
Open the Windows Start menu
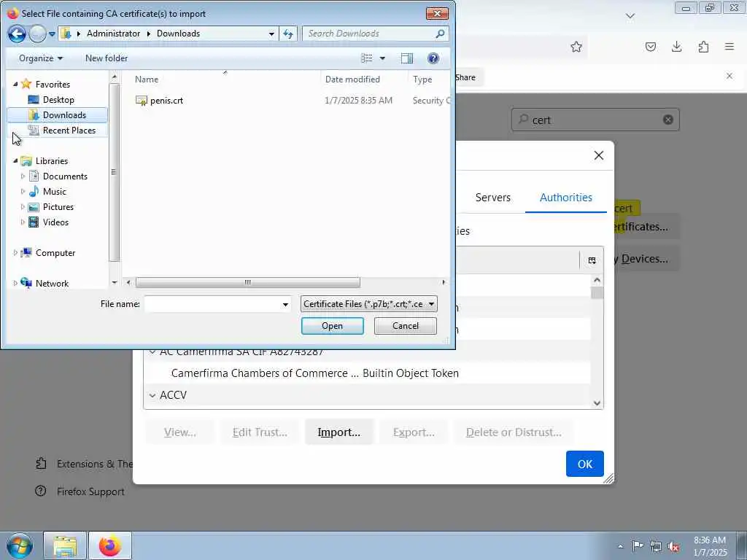[20, 545]
